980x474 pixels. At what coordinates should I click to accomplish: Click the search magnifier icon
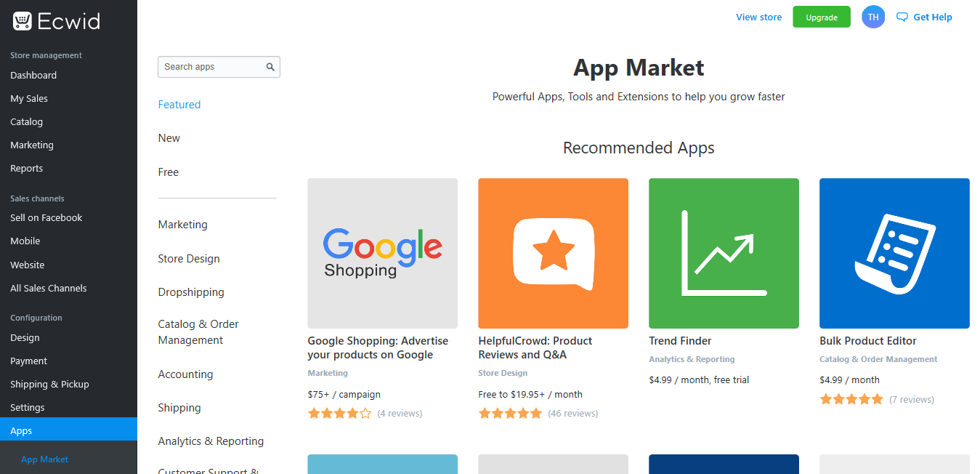(270, 67)
